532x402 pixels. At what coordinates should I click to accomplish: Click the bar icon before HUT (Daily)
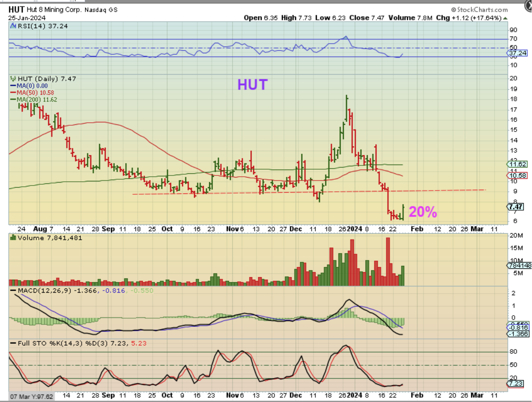click(x=13, y=79)
